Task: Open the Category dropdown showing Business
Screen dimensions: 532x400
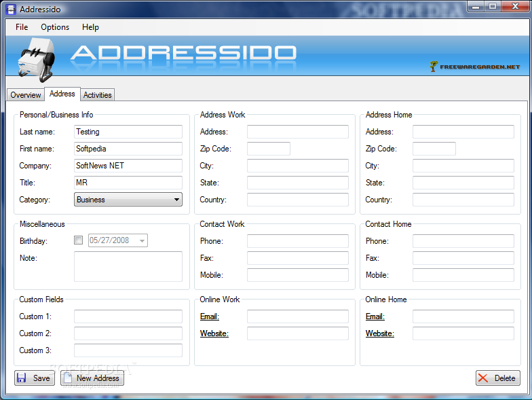Action: (128, 200)
